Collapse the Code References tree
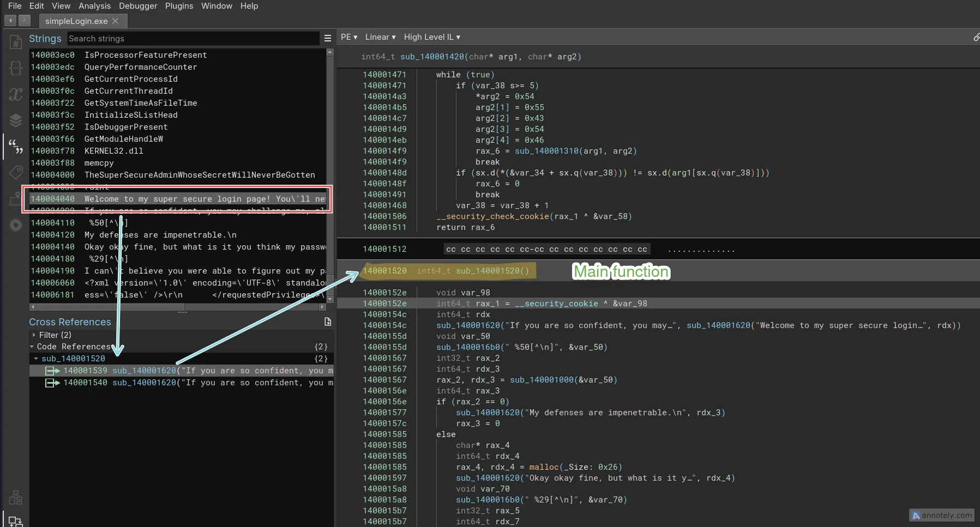 tap(32, 347)
